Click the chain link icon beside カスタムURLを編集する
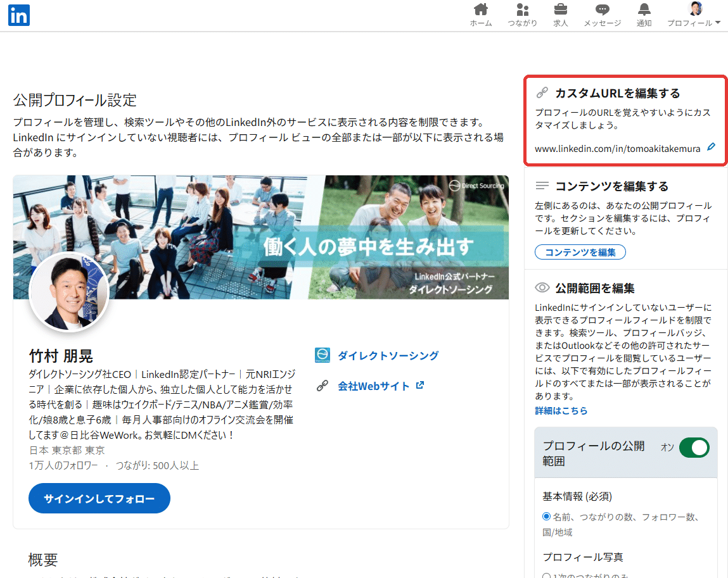 tap(542, 93)
